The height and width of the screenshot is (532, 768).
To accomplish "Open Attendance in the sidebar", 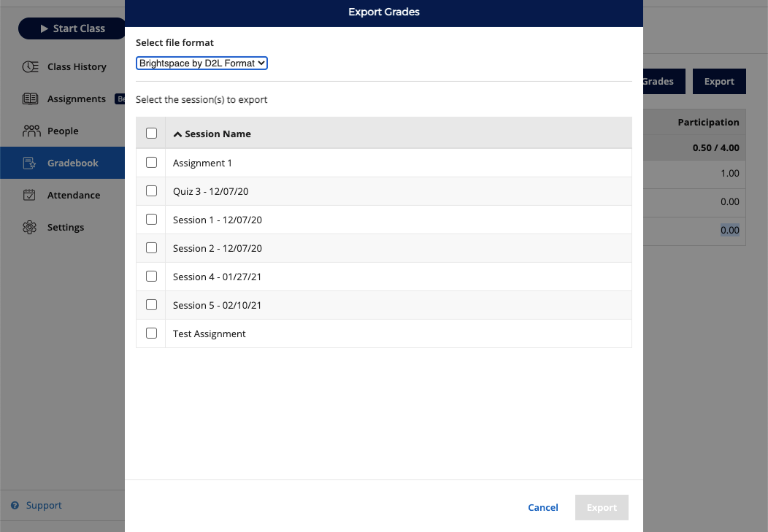I will (x=63, y=195).
